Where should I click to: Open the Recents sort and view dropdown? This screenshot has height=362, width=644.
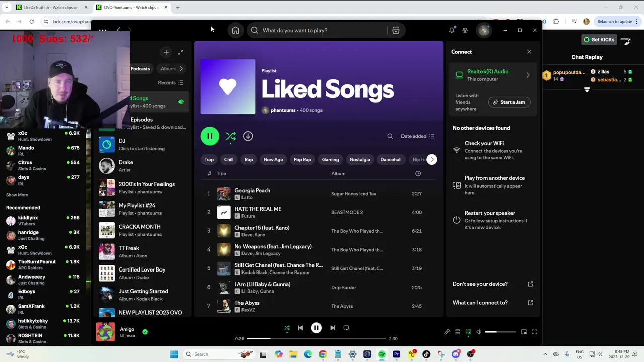click(x=171, y=83)
